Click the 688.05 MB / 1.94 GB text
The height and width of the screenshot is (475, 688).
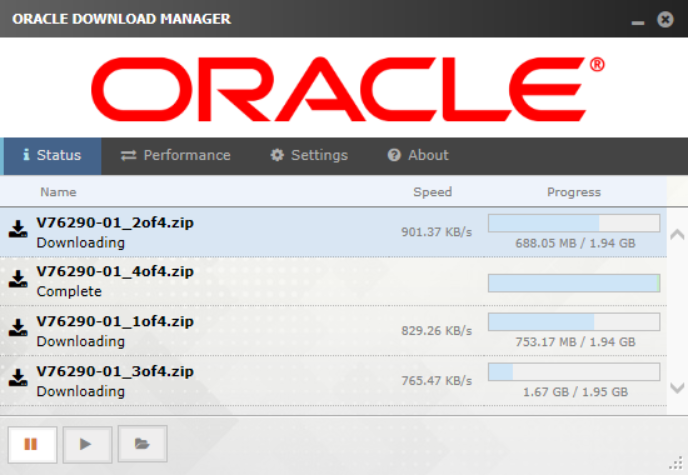(x=575, y=243)
